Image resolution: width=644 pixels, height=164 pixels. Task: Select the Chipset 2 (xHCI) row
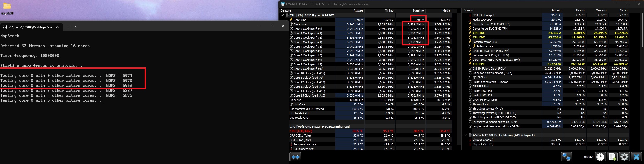[549, 144]
